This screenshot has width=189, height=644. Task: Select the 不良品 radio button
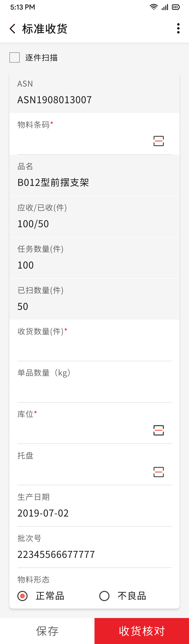(104, 596)
